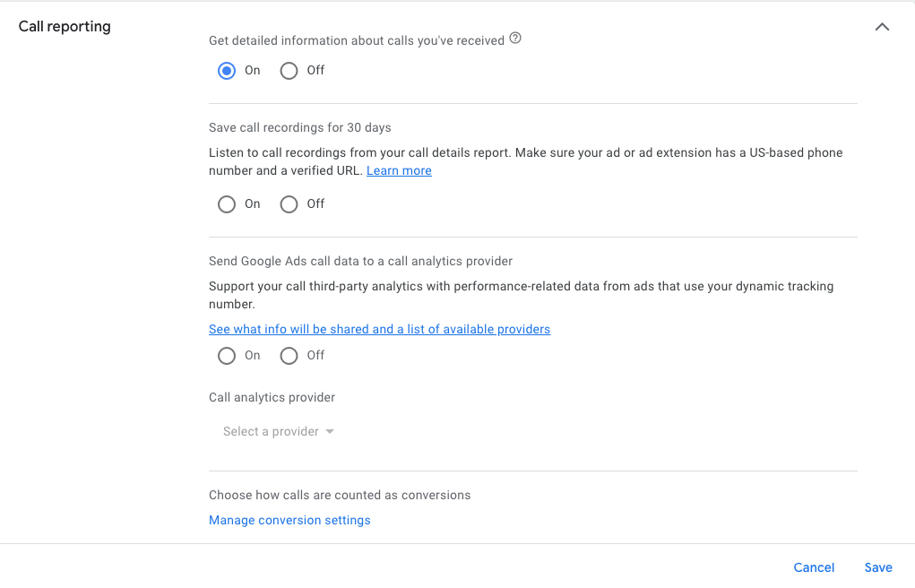Select Off for detailed call information
Image resolution: width=915 pixels, height=588 pixels.
click(x=289, y=71)
